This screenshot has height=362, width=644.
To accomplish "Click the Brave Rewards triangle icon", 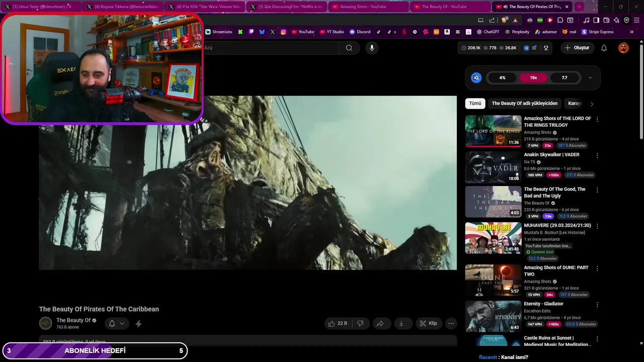I will (x=515, y=20).
